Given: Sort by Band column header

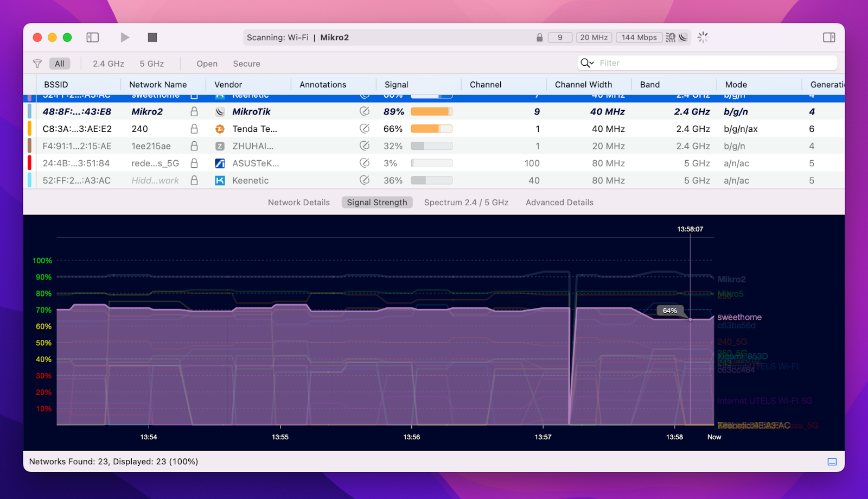Looking at the screenshot, I should coord(650,85).
